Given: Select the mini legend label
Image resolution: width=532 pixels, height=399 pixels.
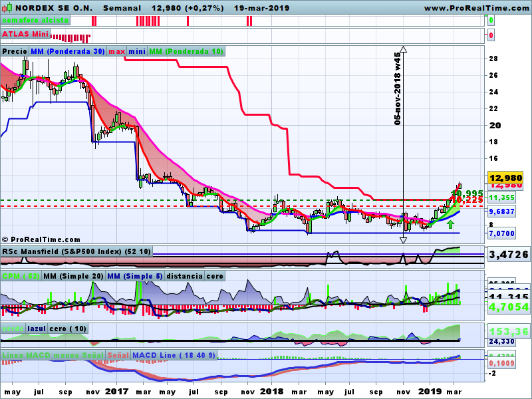Looking at the screenshot, I should pos(137,51).
